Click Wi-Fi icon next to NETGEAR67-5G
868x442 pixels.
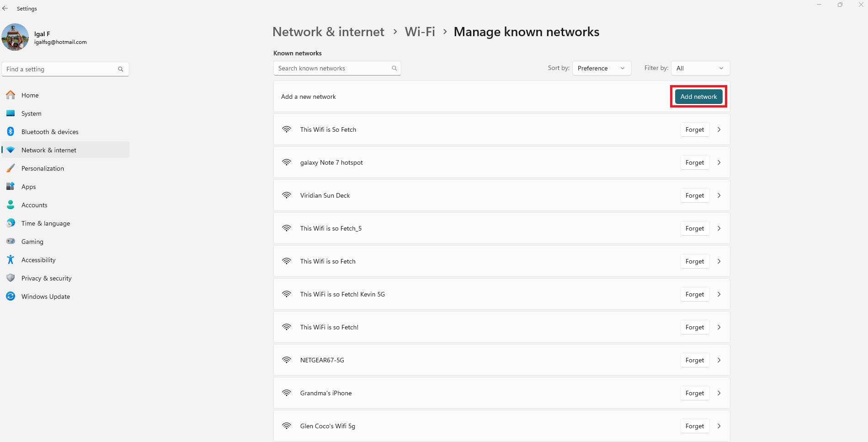pyautogui.click(x=287, y=360)
